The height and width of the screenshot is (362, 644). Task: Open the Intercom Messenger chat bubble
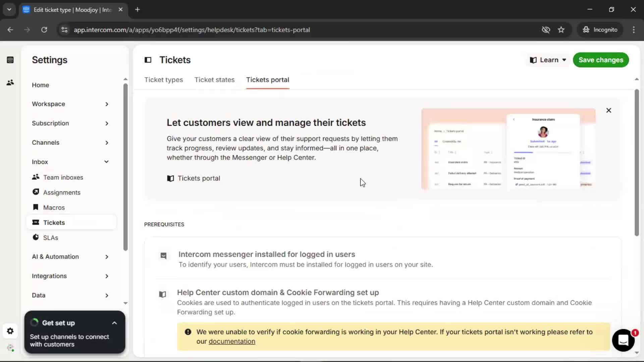[x=623, y=340]
